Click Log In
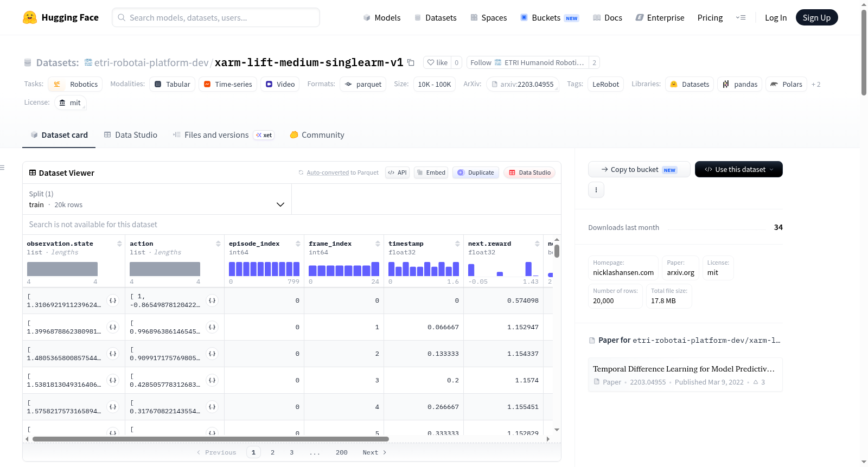This screenshot has width=868, height=467. 776,17
